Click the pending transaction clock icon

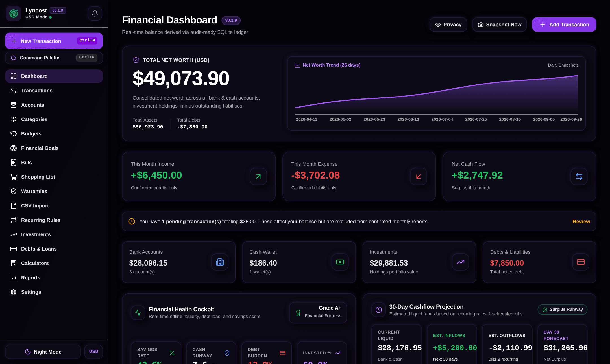[132, 222]
